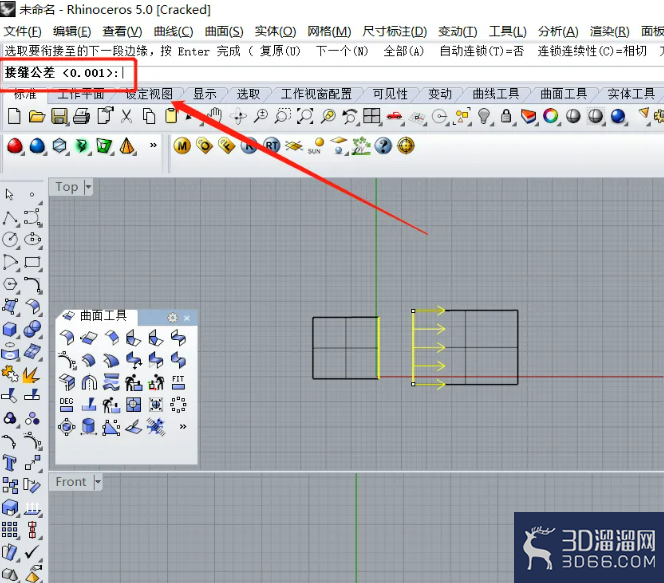Screen dimensions: 664x583
Task: Toggle 自动连锁(T)=否 option
Action: [x=481, y=51]
